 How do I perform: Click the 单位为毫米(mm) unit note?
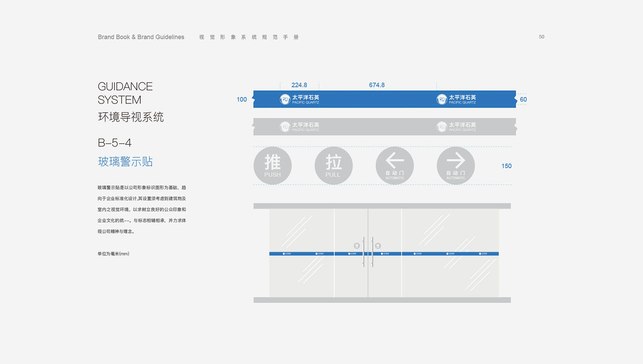[x=113, y=254]
